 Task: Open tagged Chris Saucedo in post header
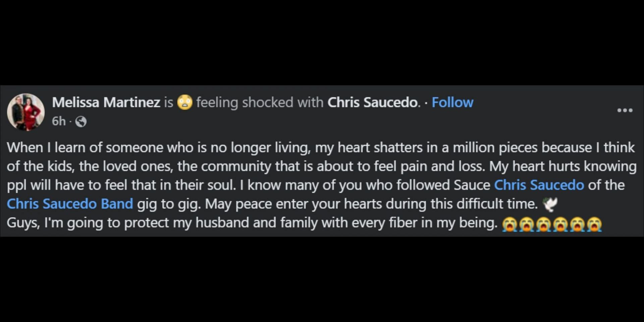372,102
